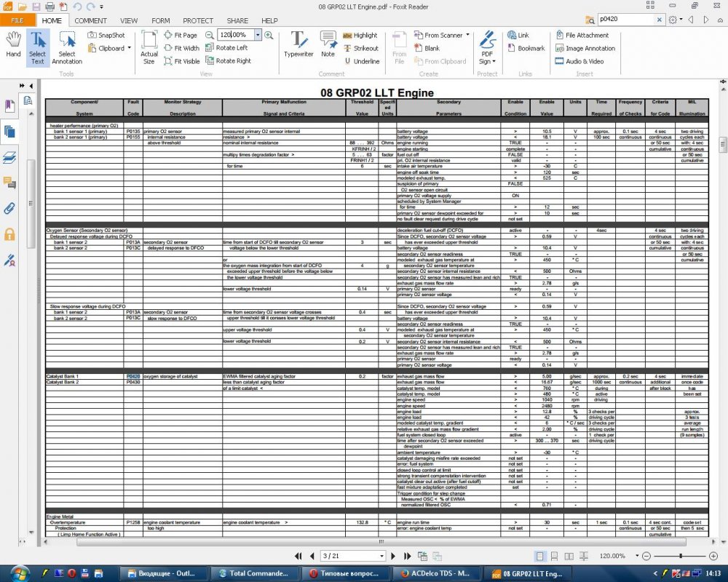Open the Bookmarks side panel
This screenshot has height=582, width=728.
point(9,106)
